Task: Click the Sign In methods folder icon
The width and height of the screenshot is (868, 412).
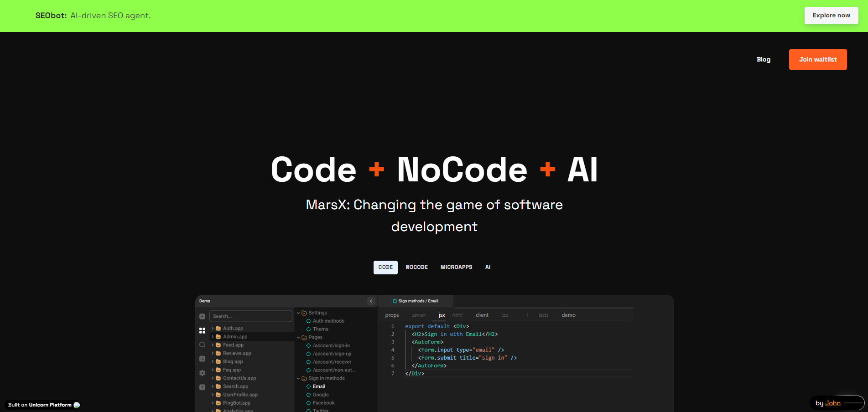Action: coord(304,379)
